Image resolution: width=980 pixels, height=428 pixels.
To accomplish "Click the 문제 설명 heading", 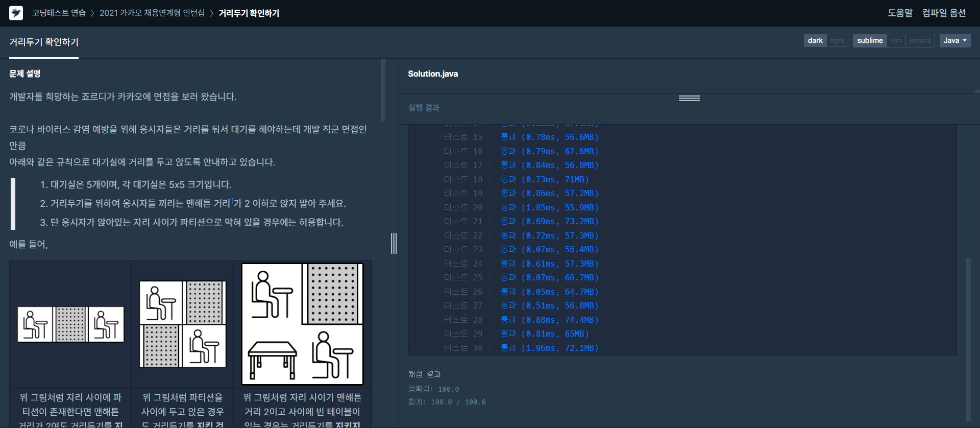I will pos(25,74).
